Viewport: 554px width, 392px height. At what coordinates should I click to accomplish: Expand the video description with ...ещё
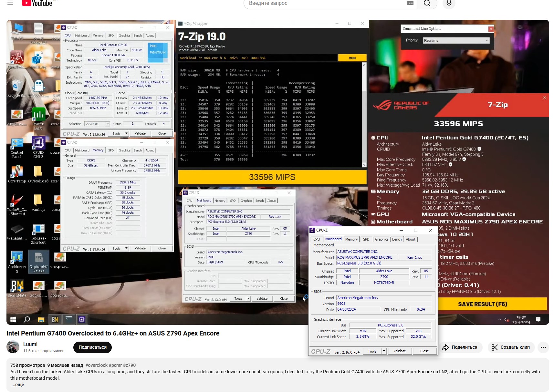click(x=18, y=385)
